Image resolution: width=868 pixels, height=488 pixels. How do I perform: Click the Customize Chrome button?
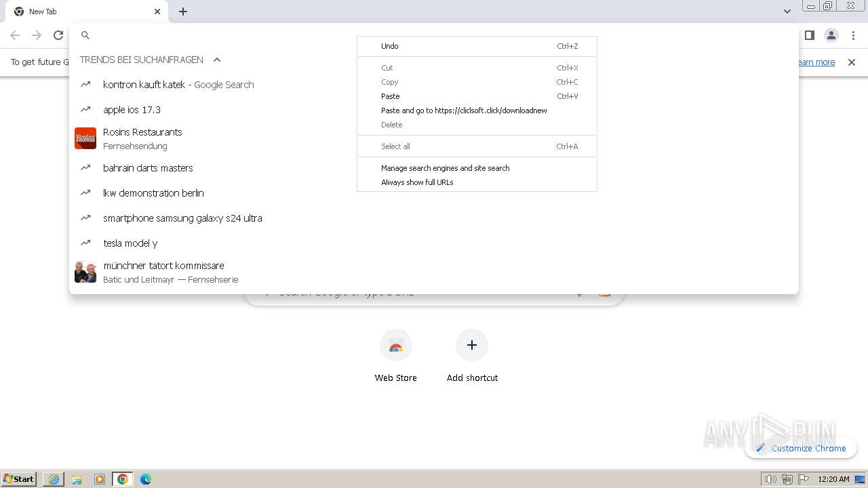801,448
